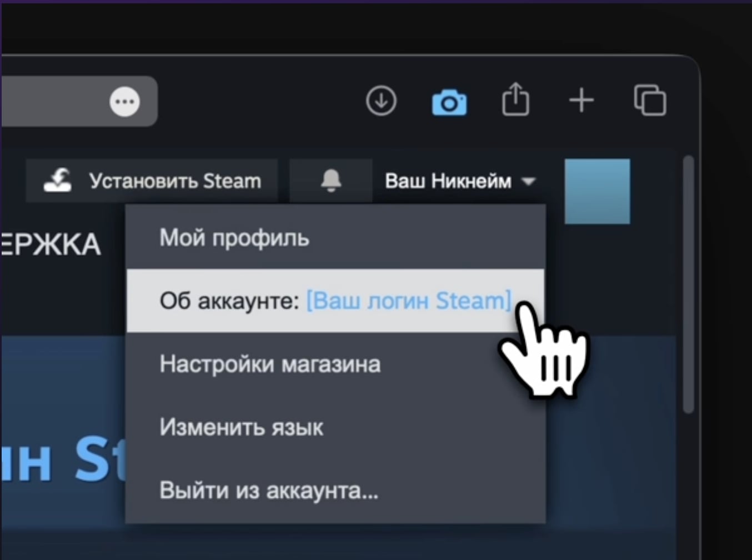Click the ellipsis icon in address bar
The height and width of the screenshot is (560, 752).
[x=124, y=102]
